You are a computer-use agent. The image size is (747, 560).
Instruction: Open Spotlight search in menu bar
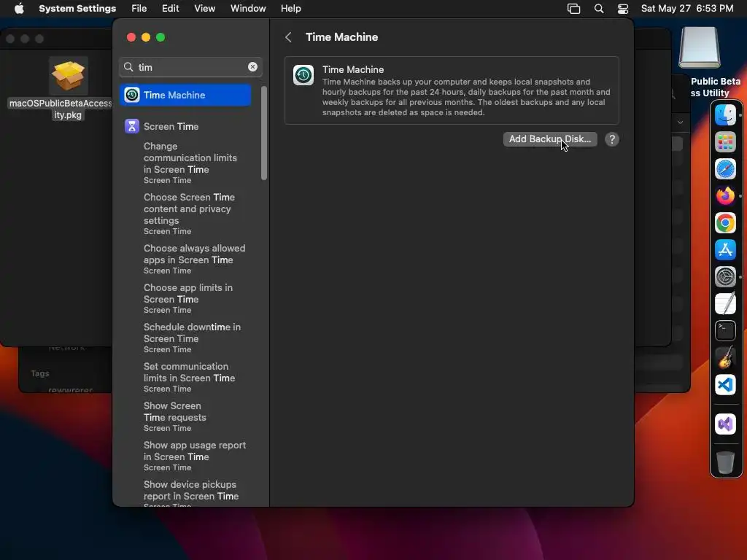pyautogui.click(x=599, y=9)
